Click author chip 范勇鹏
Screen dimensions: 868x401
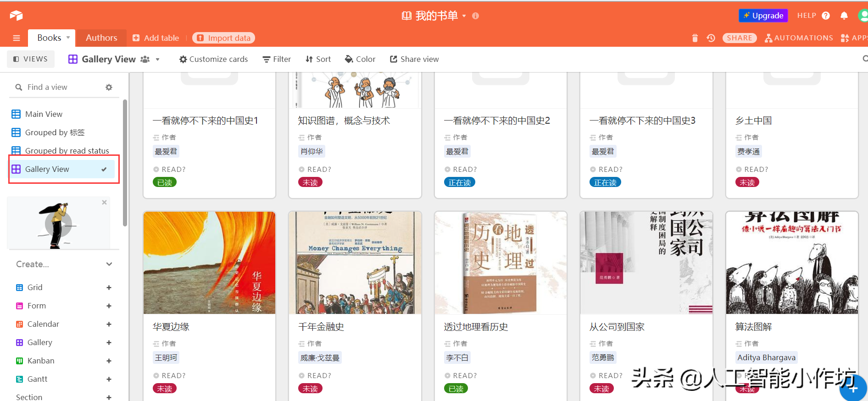click(603, 357)
